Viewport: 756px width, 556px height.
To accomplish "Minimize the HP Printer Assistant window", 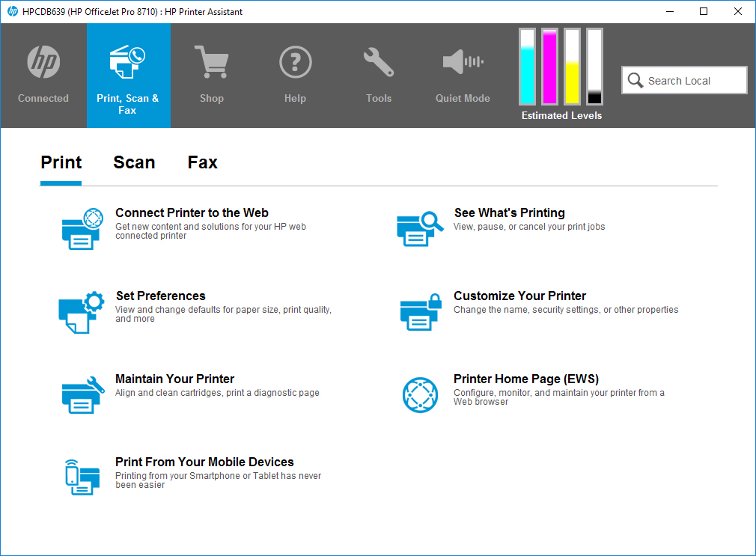I will pyautogui.click(x=670, y=11).
